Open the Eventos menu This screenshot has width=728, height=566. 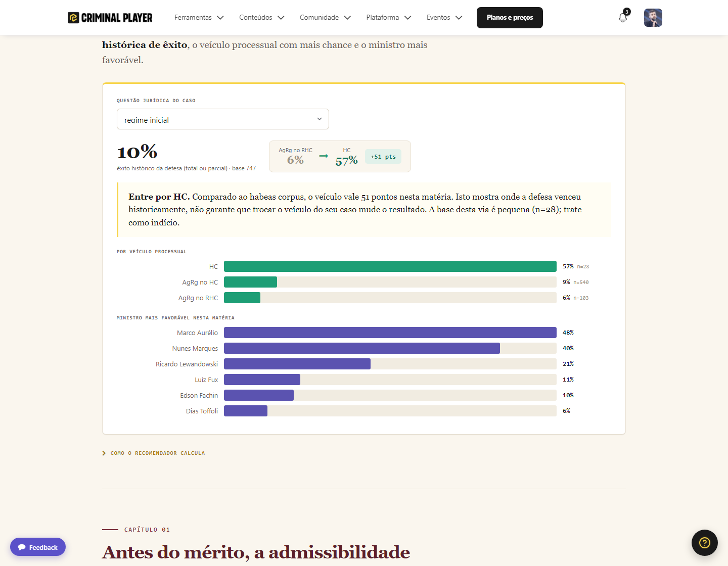444,18
